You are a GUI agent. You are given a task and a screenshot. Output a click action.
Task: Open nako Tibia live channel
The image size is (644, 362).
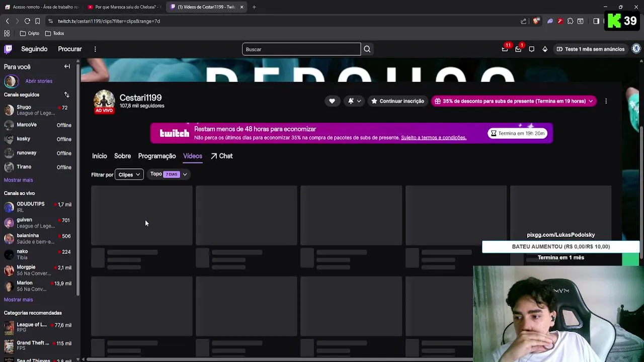click(38, 254)
